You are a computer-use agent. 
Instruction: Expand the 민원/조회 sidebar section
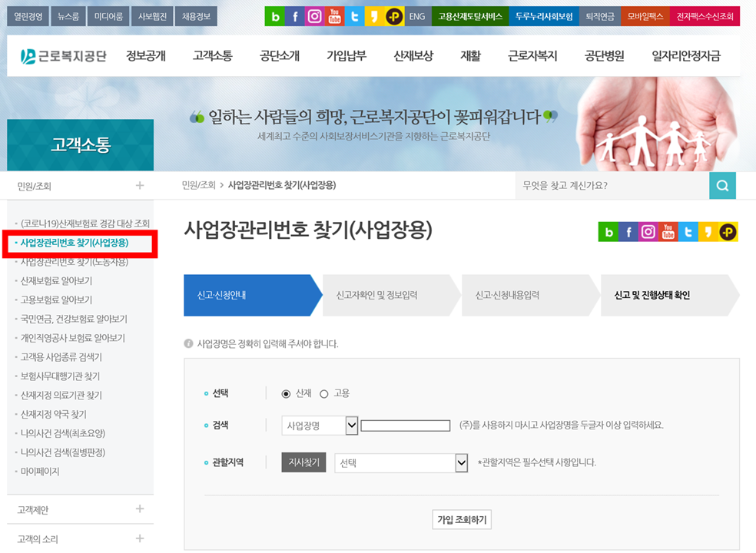139,186
